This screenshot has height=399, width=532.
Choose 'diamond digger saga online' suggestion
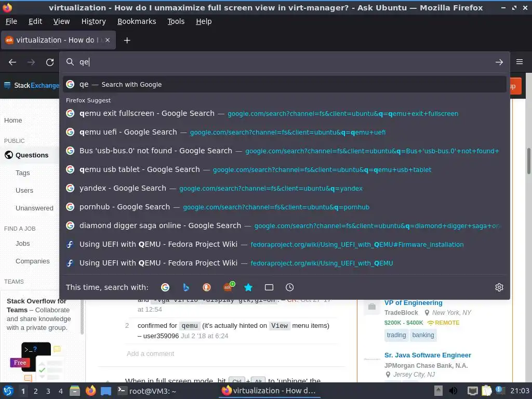[284, 225]
